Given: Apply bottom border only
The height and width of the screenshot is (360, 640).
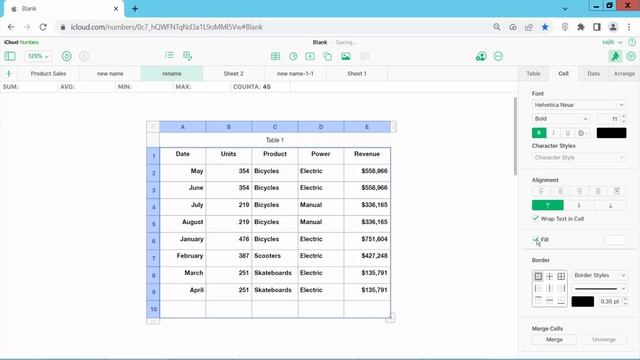Looking at the screenshot, I should 561,301.
